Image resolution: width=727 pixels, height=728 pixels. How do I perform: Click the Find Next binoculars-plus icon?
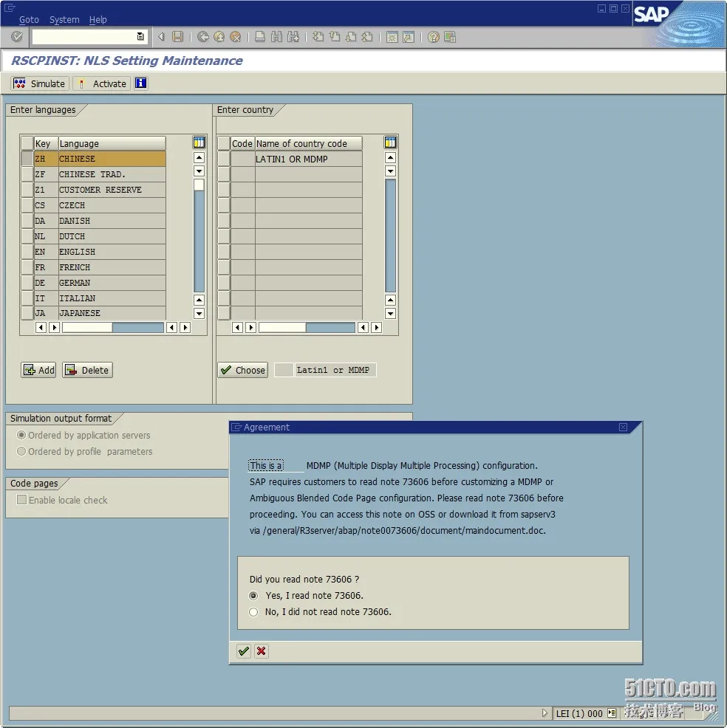tap(293, 37)
